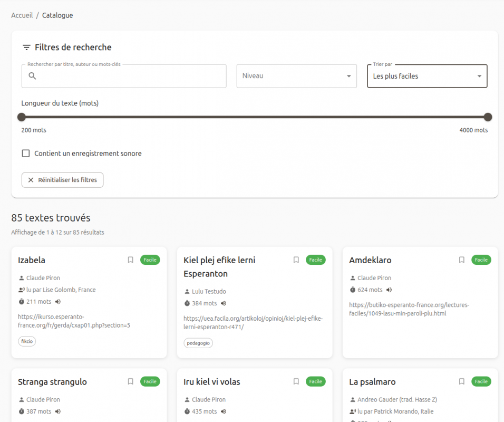Bookmark the Izabela text
Screen dimensions: 504x422
(131, 260)
